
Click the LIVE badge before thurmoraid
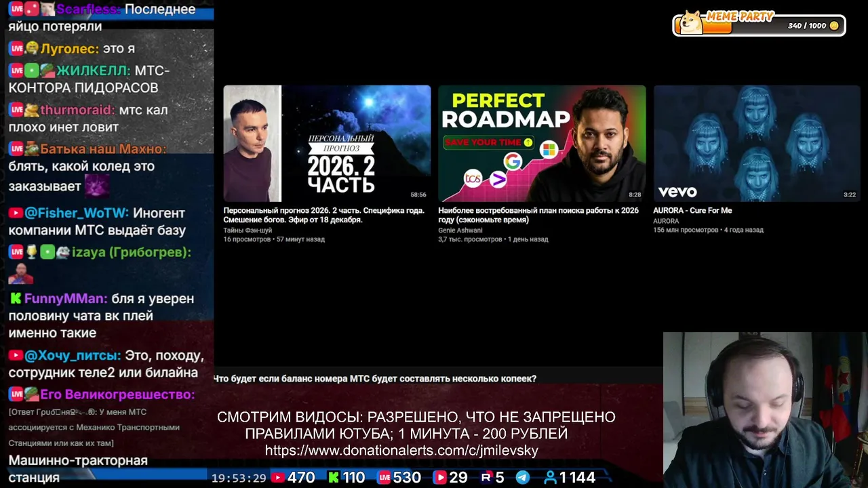(16, 110)
